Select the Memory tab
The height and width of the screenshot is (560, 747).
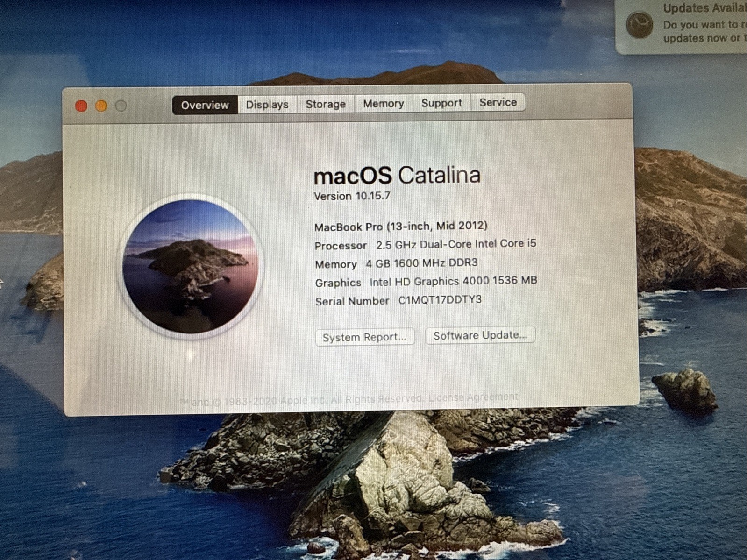point(384,104)
